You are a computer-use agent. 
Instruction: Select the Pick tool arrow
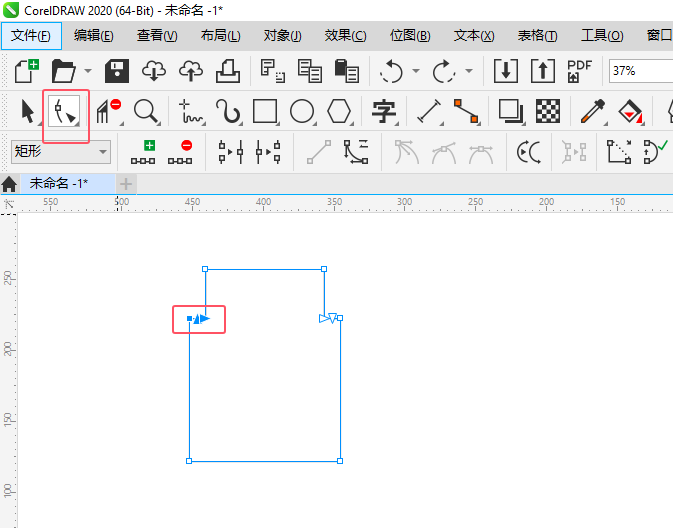[x=28, y=111]
